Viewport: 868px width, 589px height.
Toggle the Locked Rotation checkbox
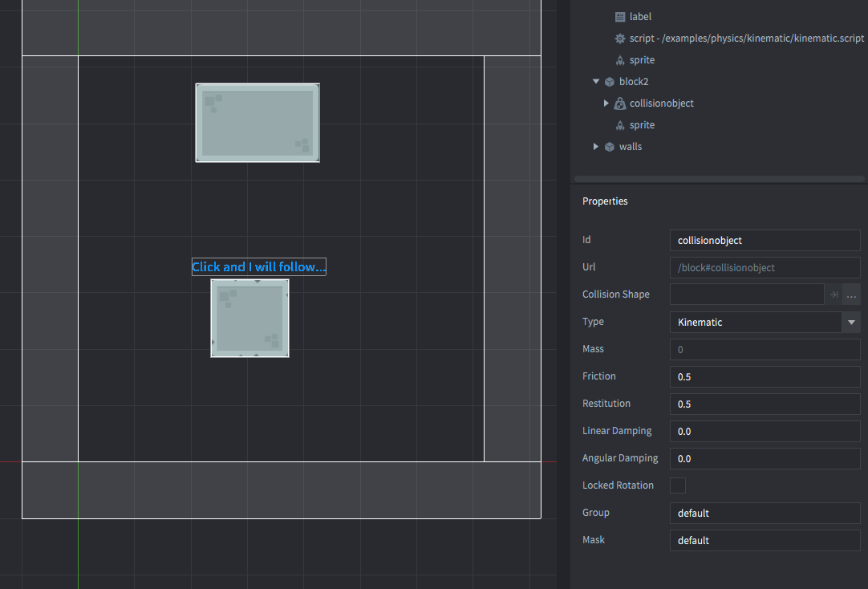pyautogui.click(x=678, y=485)
